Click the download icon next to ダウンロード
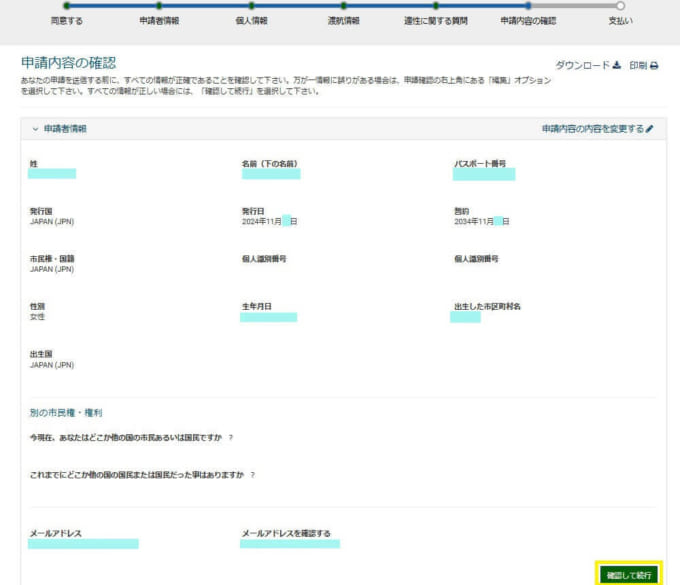680x585 pixels. click(617, 65)
